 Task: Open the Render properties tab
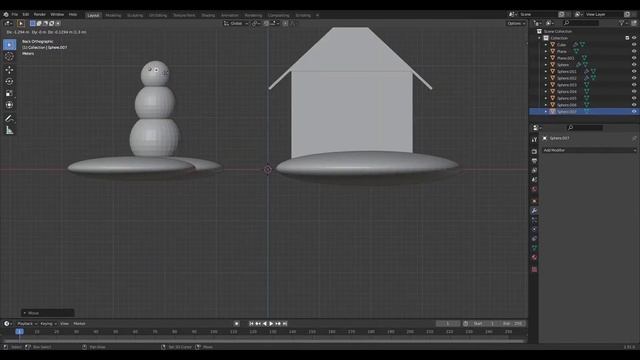tap(534, 151)
